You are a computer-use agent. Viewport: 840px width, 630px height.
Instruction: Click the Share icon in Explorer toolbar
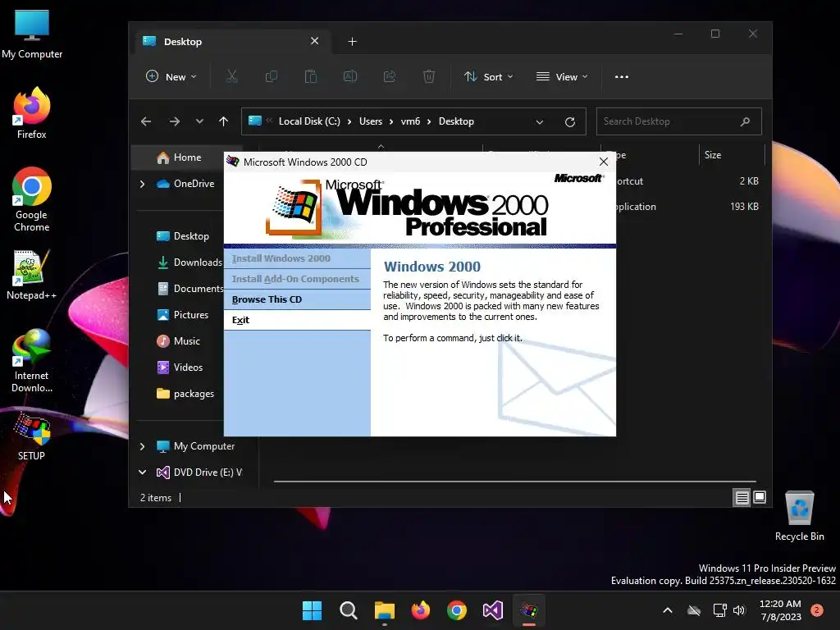pyautogui.click(x=390, y=76)
